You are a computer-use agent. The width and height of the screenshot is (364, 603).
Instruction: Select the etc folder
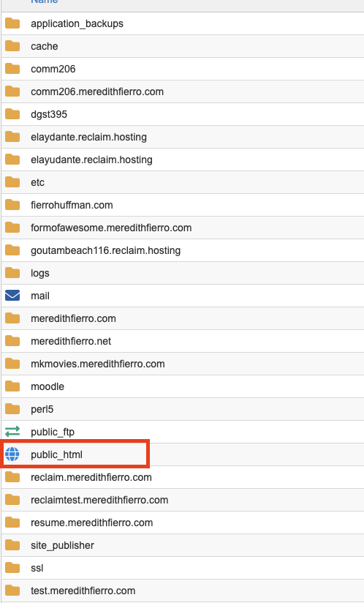pos(37,182)
